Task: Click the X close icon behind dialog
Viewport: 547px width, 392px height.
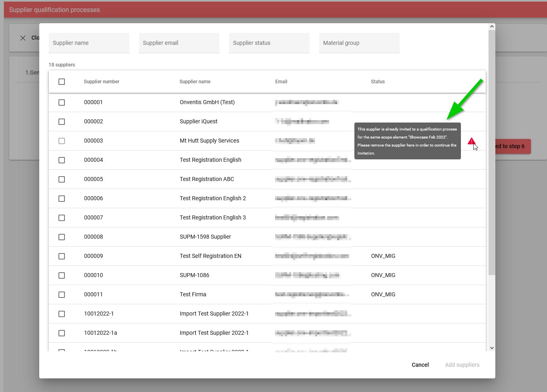Action: tap(23, 38)
